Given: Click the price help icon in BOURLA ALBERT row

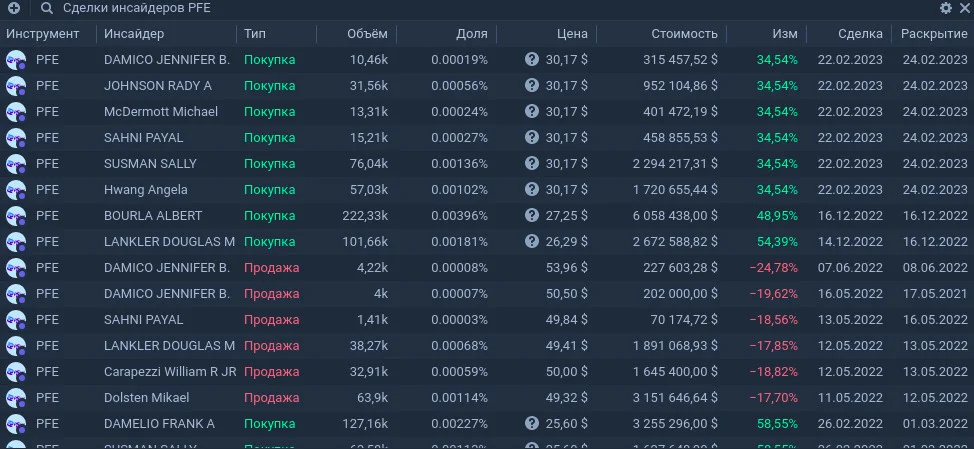Looking at the screenshot, I should 532,215.
